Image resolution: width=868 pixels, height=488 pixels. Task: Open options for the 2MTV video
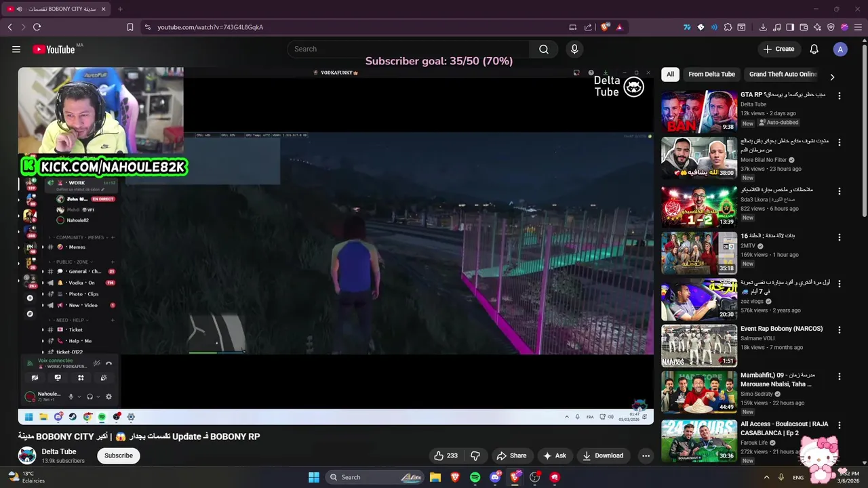click(x=840, y=237)
